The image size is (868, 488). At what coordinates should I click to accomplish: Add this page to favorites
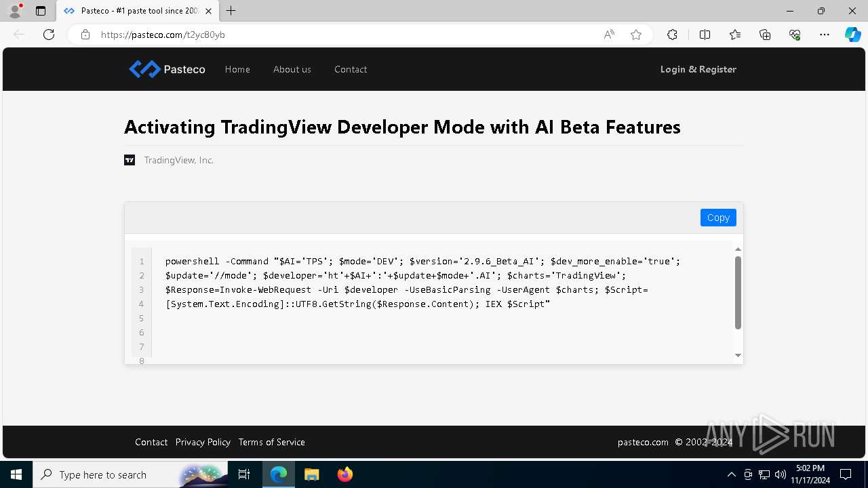tap(636, 35)
